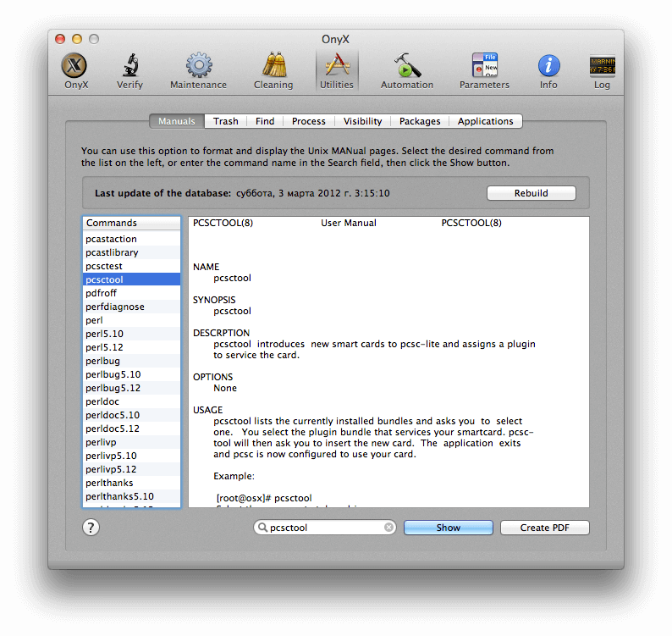Switch to the Applications tab
Viewport: 672px width, 636px height.
[486, 121]
